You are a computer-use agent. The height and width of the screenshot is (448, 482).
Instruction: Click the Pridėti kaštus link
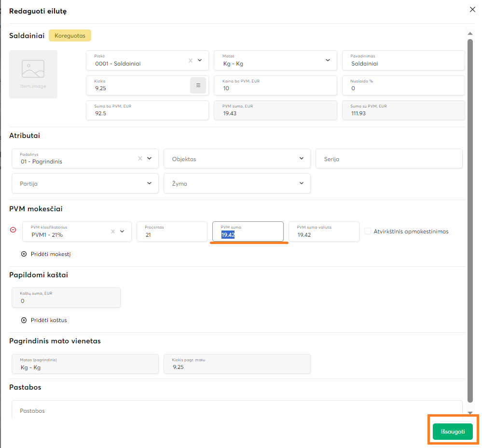click(x=48, y=320)
